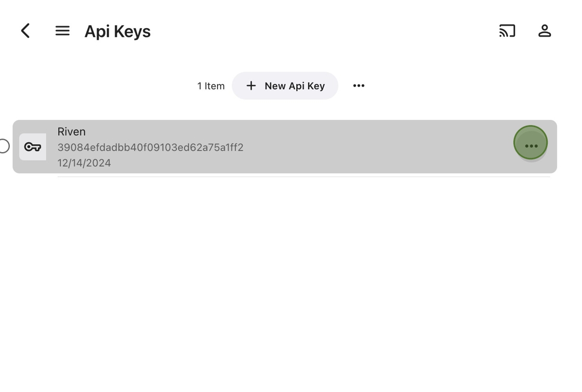This screenshot has width=582, height=392.
Task: Tick the selection circle for Riven
Action: pos(4,146)
